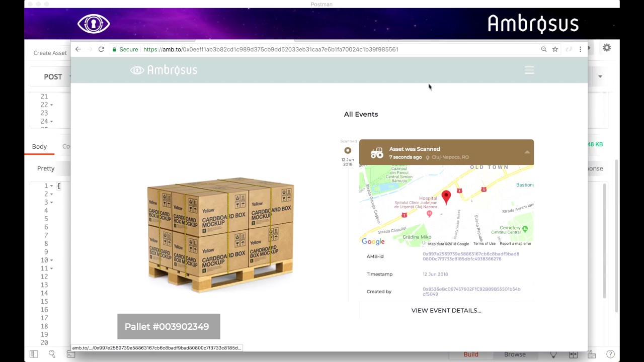Open Postman settings gear icon
The height and width of the screenshot is (362, 644).
coord(607,48)
